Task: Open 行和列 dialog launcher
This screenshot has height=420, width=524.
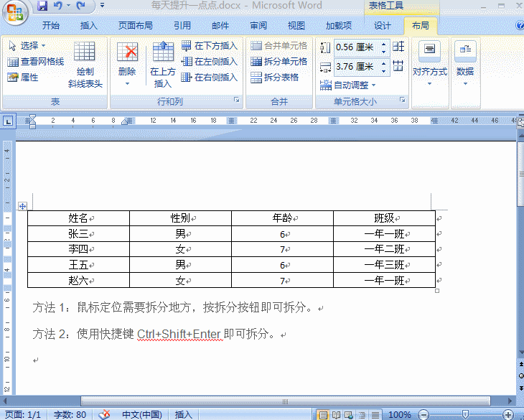Action: (x=237, y=100)
